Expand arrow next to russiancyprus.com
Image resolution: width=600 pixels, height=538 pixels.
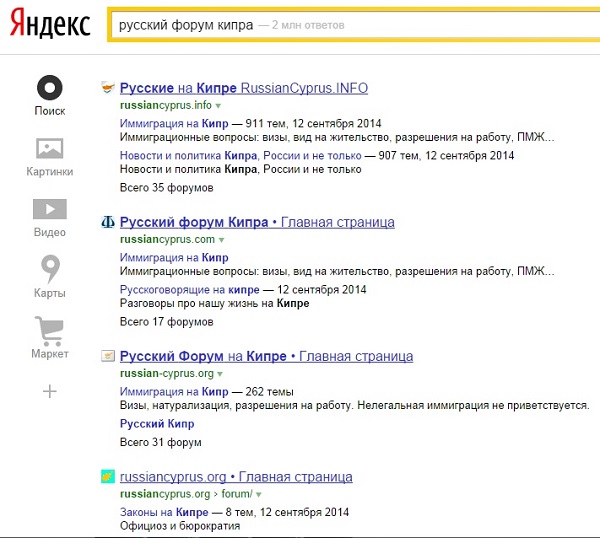point(221,240)
